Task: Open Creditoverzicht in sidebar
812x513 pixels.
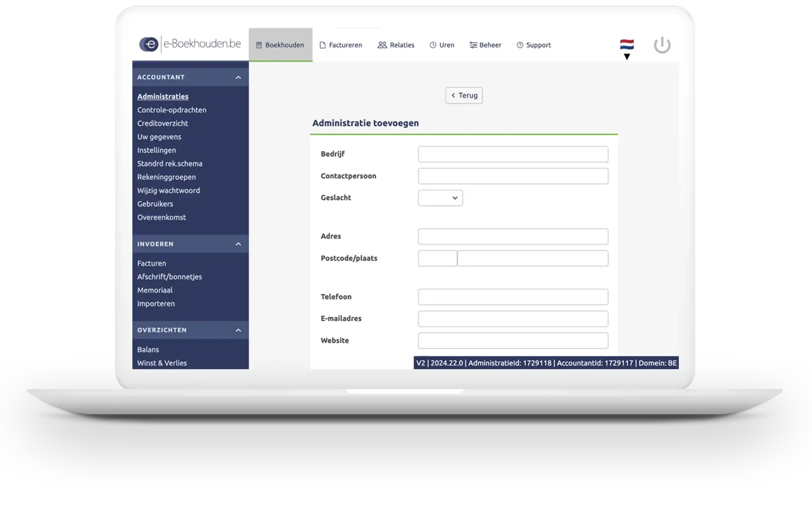Action: click(x=162, y=123)
